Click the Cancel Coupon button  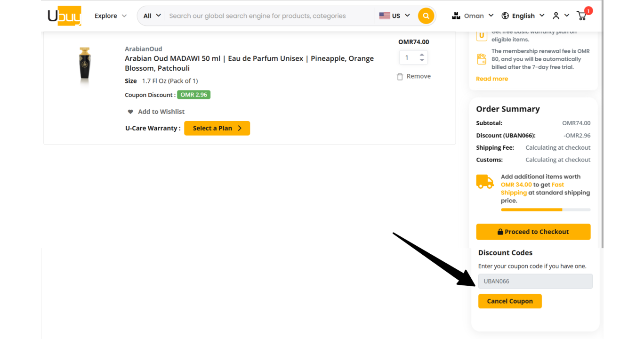(510, 301)
